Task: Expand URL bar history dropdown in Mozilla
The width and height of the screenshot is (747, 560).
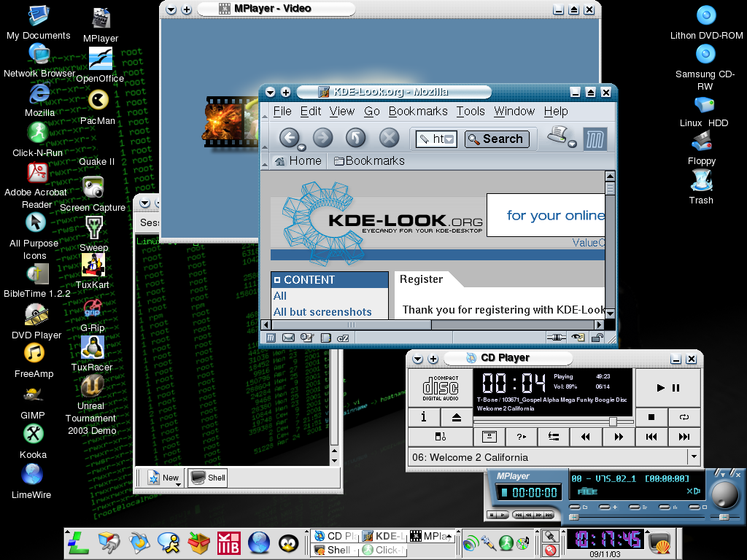Action: coord(449,139)
